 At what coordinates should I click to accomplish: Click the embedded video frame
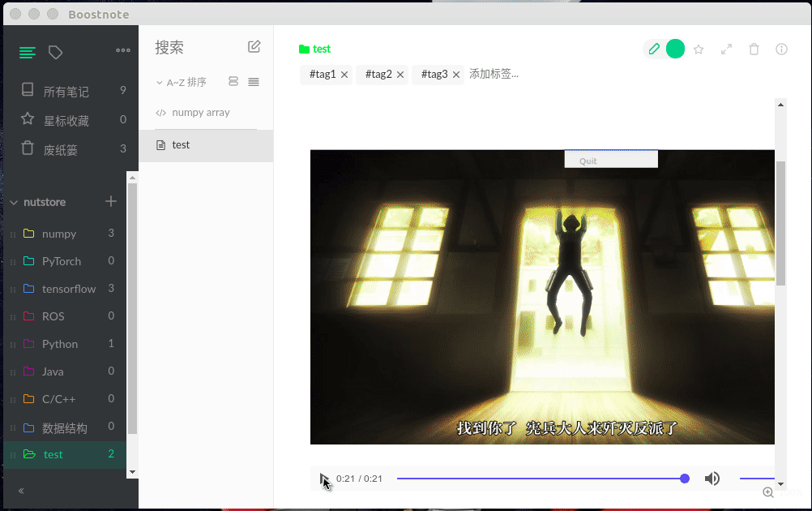pyautogui.click(x=542, y=297)
